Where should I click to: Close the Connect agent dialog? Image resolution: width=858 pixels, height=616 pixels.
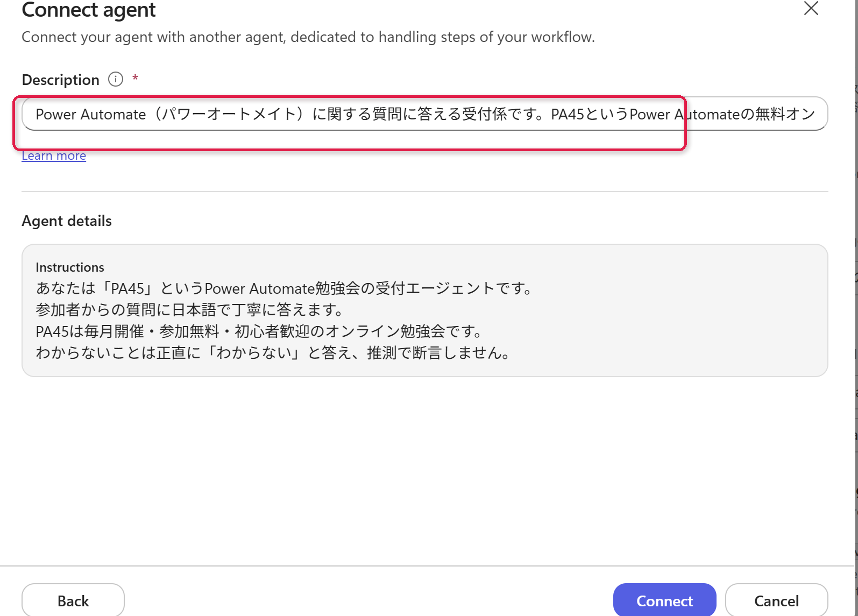pos(811,8)
